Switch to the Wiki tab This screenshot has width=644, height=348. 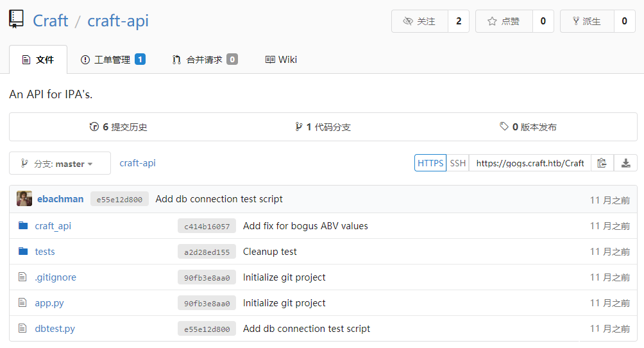(281, 60)
